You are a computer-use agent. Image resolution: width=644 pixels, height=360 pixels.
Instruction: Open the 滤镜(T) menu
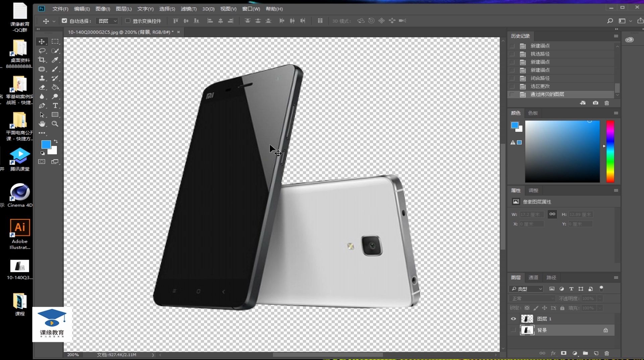[189, 9]
